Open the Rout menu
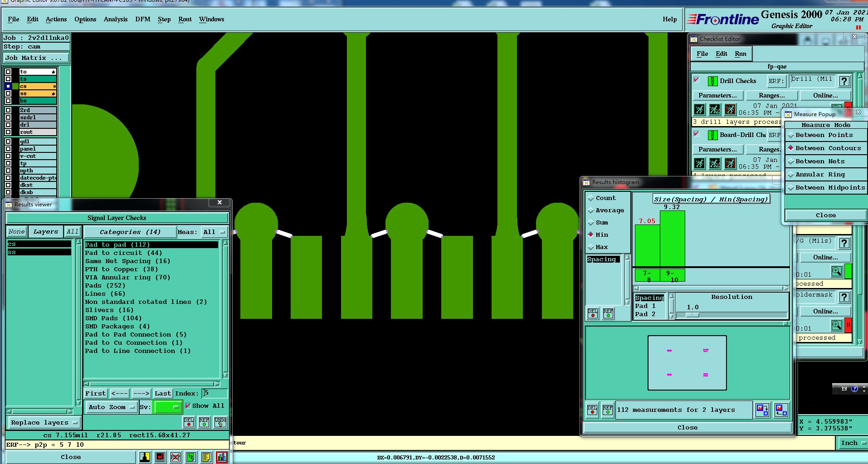This screenshot has height=464, width=868. [x=185, y=20]
